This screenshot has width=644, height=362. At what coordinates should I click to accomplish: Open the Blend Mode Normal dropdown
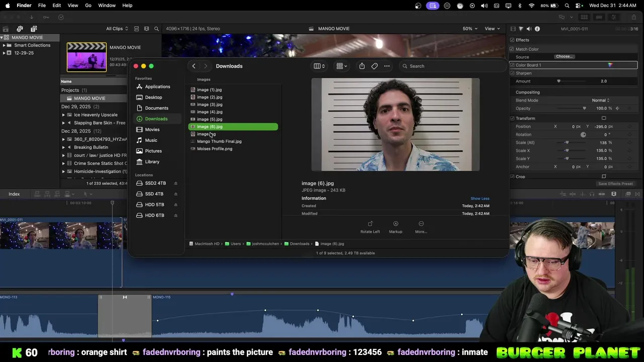point(601,100)
